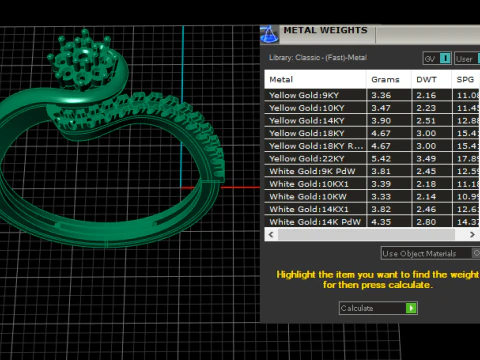Select the White Gold:14K PdW row

click(372, 221)
